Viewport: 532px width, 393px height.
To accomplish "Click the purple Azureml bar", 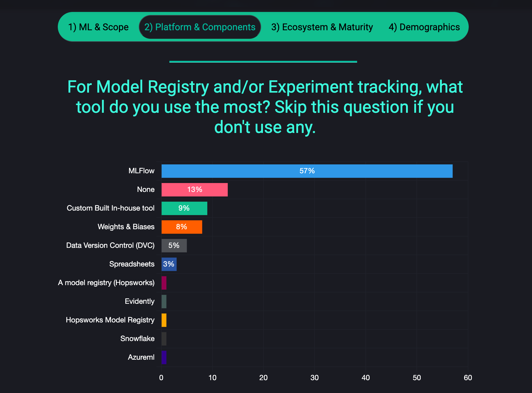I will pyautogui.click(x=164, y=358).
